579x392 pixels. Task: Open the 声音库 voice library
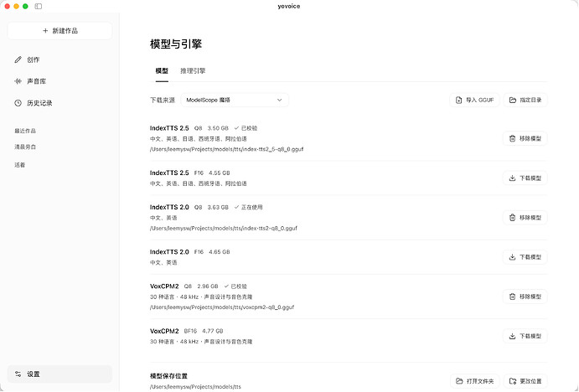point(59,81)
